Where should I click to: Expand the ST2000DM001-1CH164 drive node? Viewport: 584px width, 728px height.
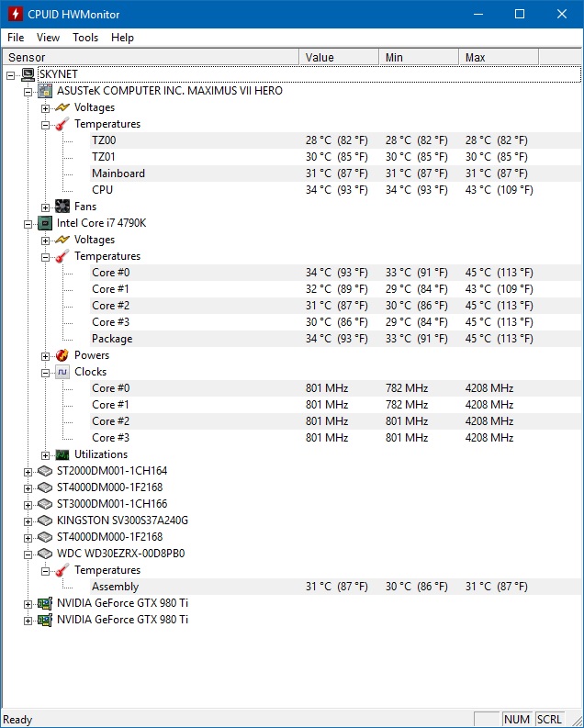click(28, 471)
